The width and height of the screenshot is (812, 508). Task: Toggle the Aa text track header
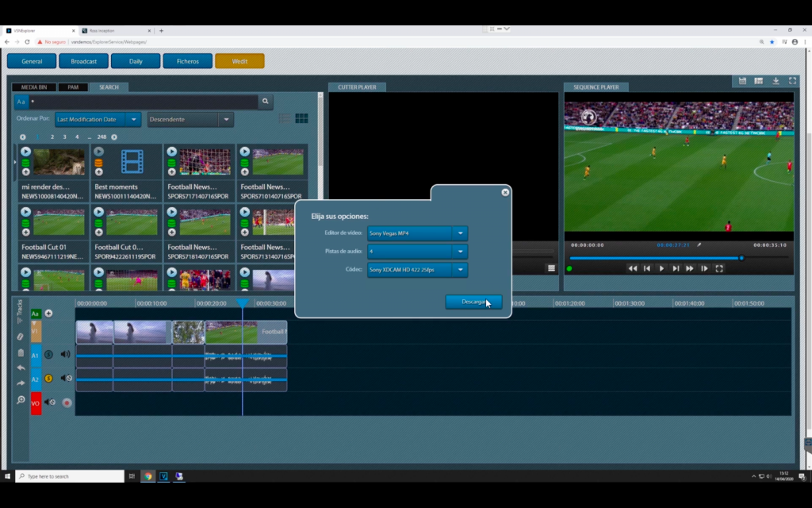point(36,314)
